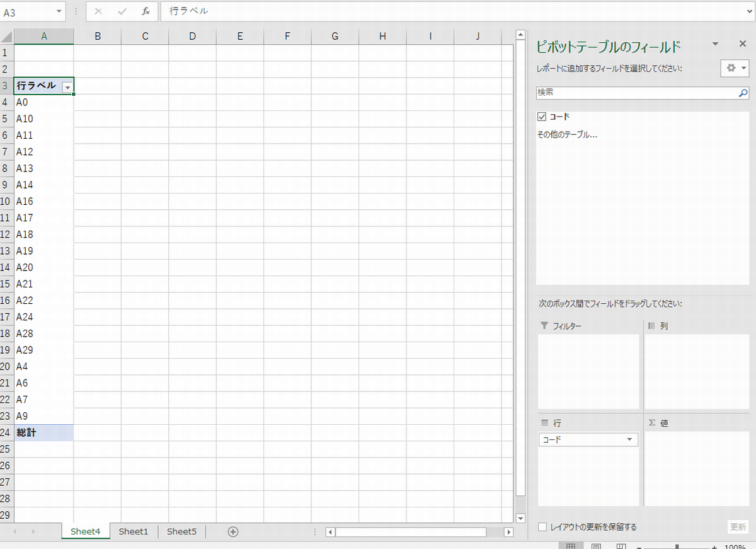756x549 pixels.
Task: Click the search magnifier in the fields pane
Action: click(743, 93)
